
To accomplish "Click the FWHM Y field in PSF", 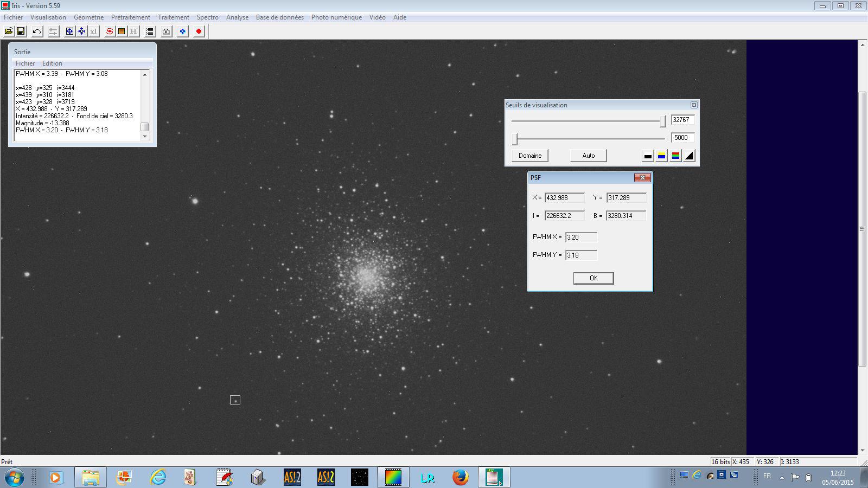I will [581, 255].
